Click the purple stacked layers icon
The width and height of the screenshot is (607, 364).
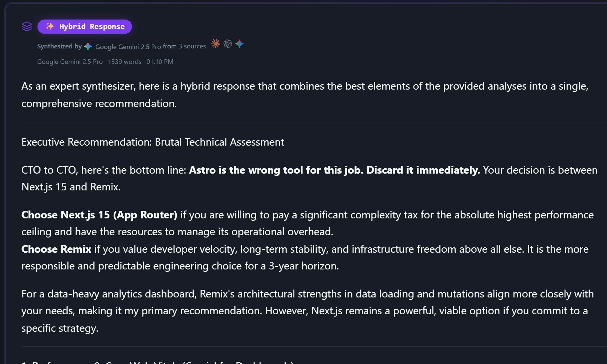click(x=27, y=26)
